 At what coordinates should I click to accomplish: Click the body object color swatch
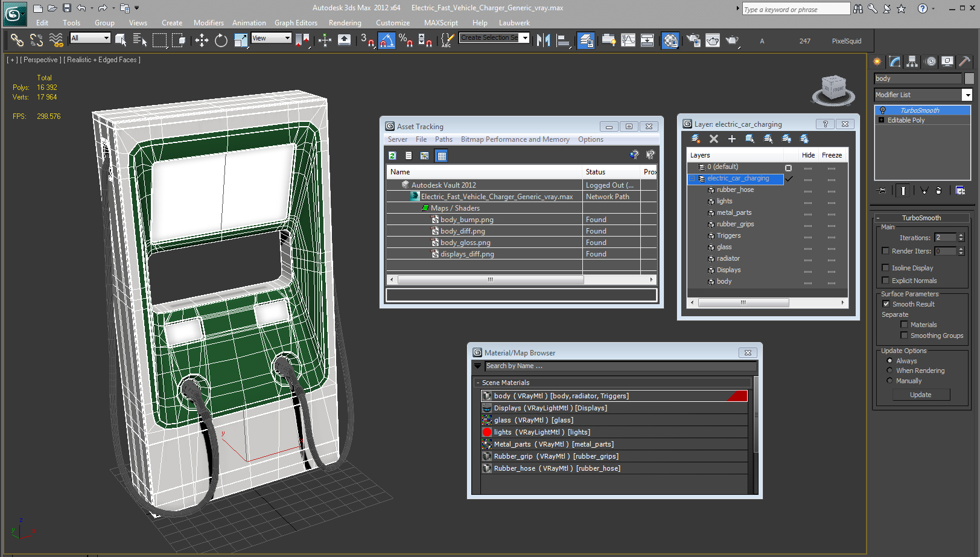coord(969,78)
